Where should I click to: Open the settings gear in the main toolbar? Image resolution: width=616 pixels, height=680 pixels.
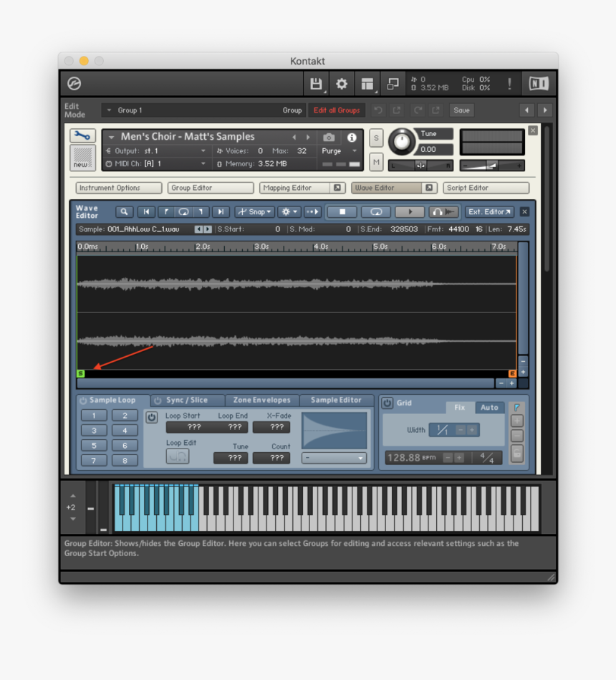pyautogui.click(x=342, y=84)
